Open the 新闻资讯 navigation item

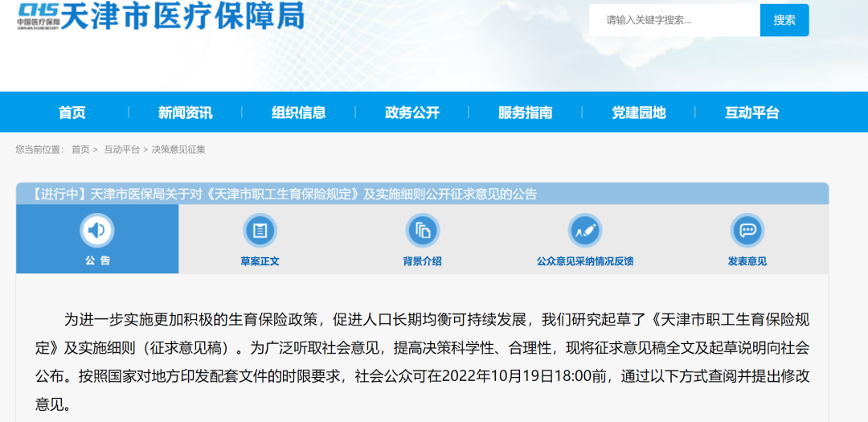coord(185,113)
